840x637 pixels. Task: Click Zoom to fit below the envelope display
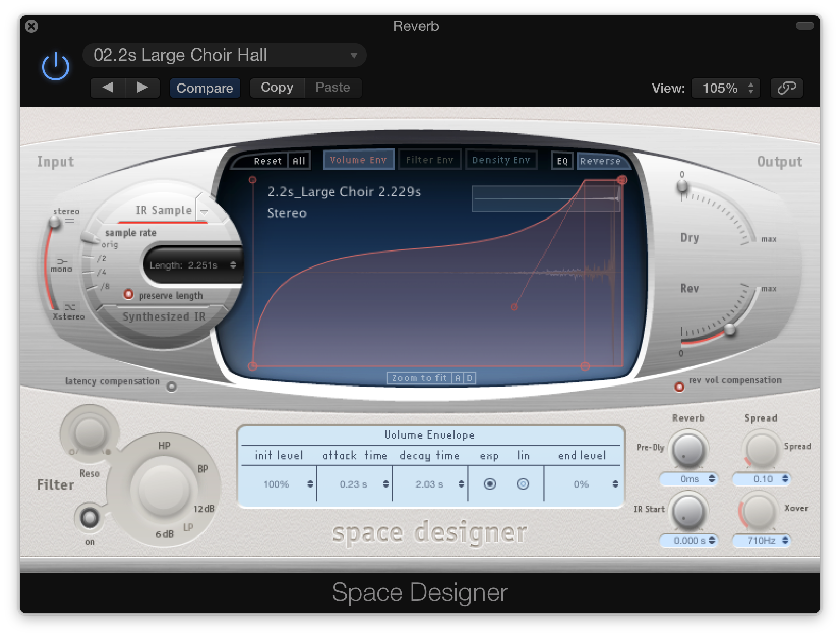(x=419, y=378)
